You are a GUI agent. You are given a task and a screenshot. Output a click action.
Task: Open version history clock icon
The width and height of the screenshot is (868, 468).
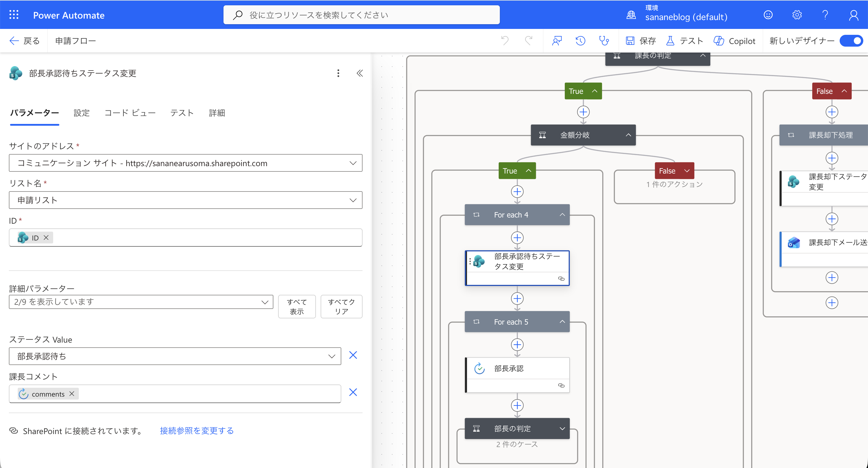(580, 41)
